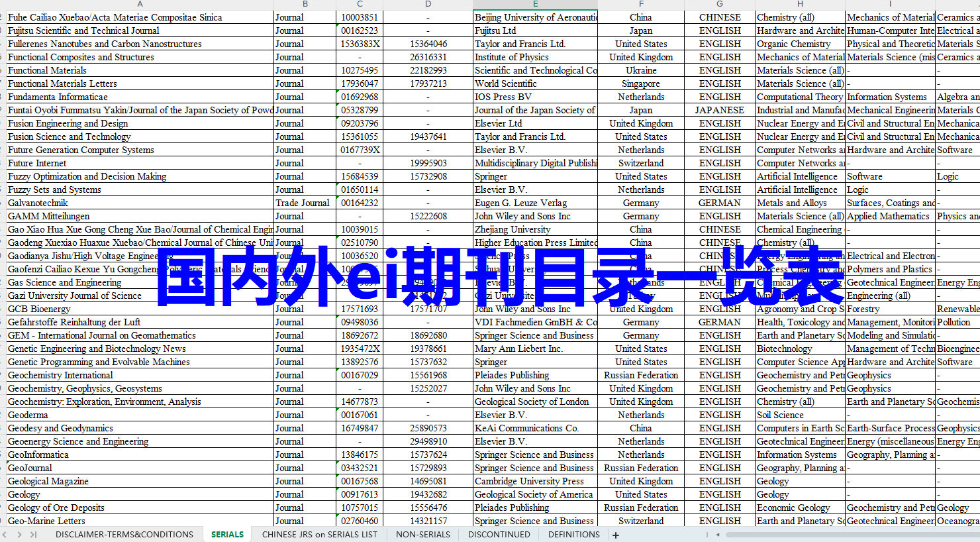The height and width of the screenshot is (542, 980).
Task: Select the 'Singapore' country cell
Action: point(641,83)
